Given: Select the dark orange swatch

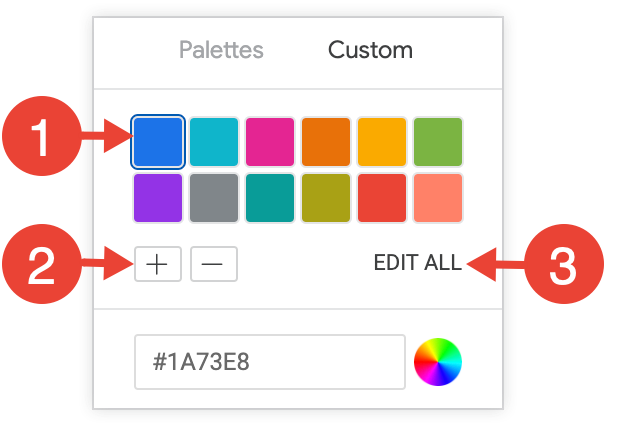Looking at the screenshot, I should click(x=326, y=142).
